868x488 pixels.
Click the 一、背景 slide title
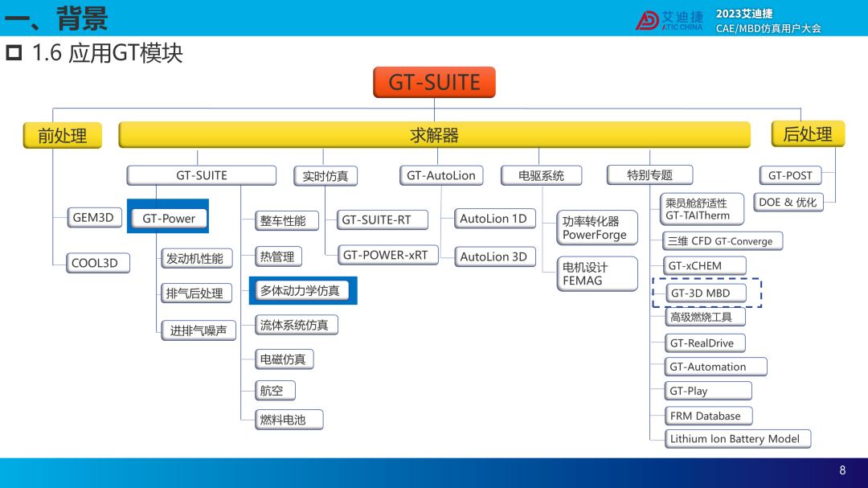[x=56, y=18]
